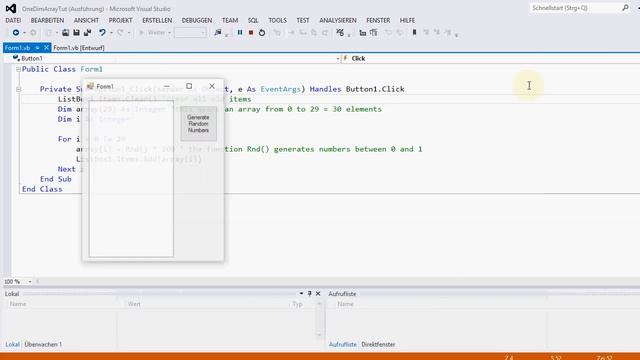Open the ANSICHT menu
Viewport: 640px width, 360px height.
(86, 20)
